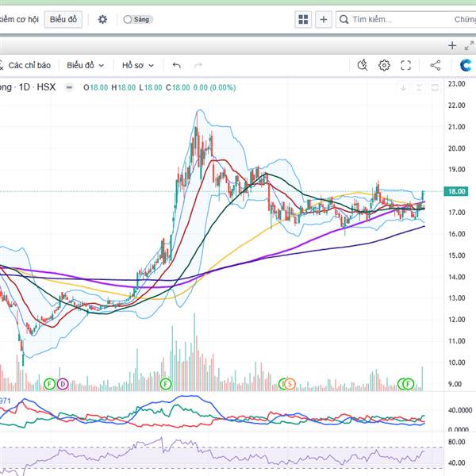Screen dimensions: 476x476
Task: Add a new panel with plus icon under search
Action: [452, 45]
